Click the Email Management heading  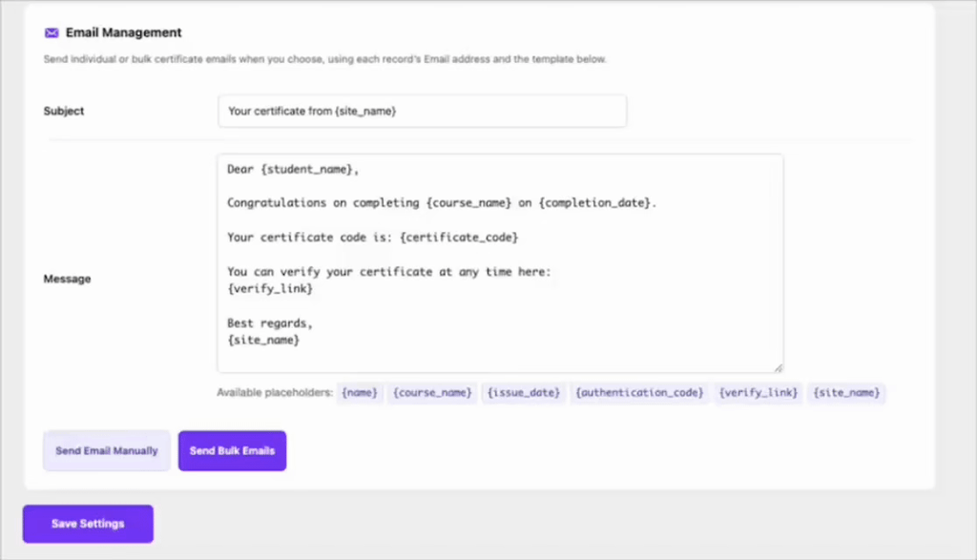(123, 32)
